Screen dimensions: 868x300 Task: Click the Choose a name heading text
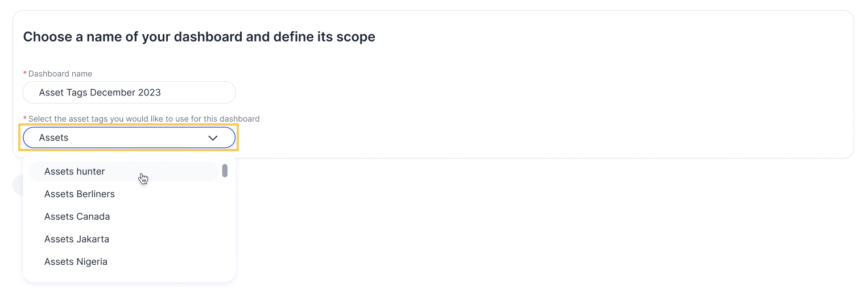(199, 37)
